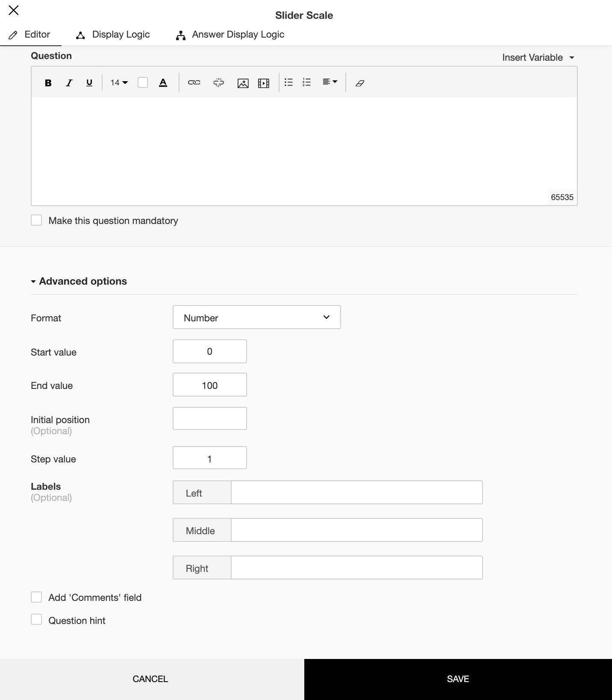
Task: Switch to the Editor tab
Action: pos(31,35)
